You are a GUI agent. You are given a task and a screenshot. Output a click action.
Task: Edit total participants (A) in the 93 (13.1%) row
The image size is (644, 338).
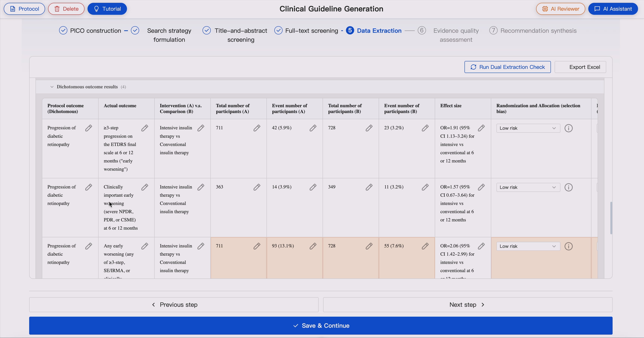257,246
